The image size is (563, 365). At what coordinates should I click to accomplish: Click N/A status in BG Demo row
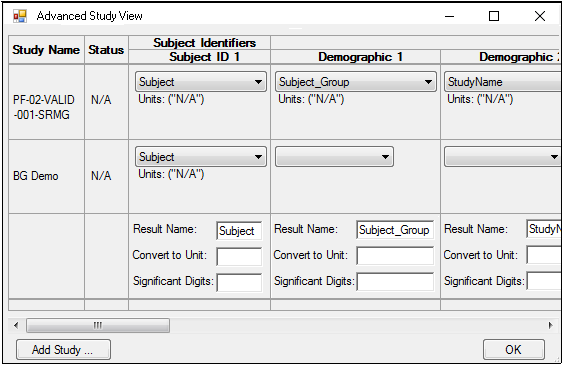101,176
